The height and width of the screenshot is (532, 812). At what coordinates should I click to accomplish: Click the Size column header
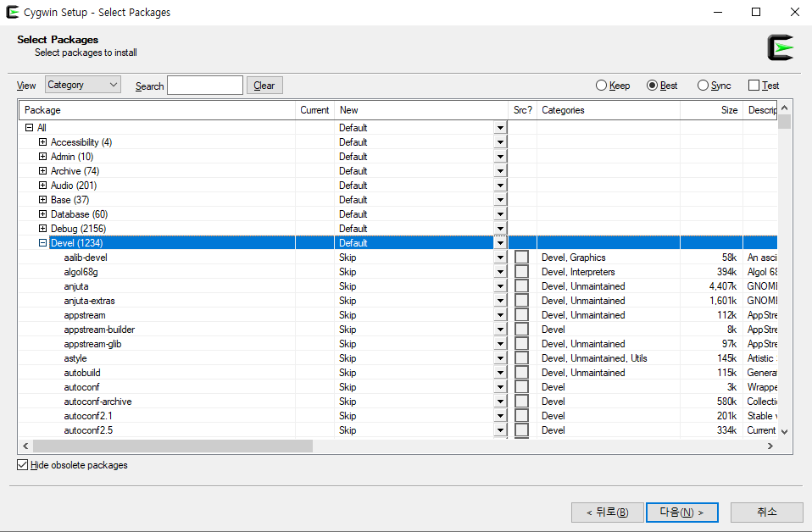click(711, 110)
